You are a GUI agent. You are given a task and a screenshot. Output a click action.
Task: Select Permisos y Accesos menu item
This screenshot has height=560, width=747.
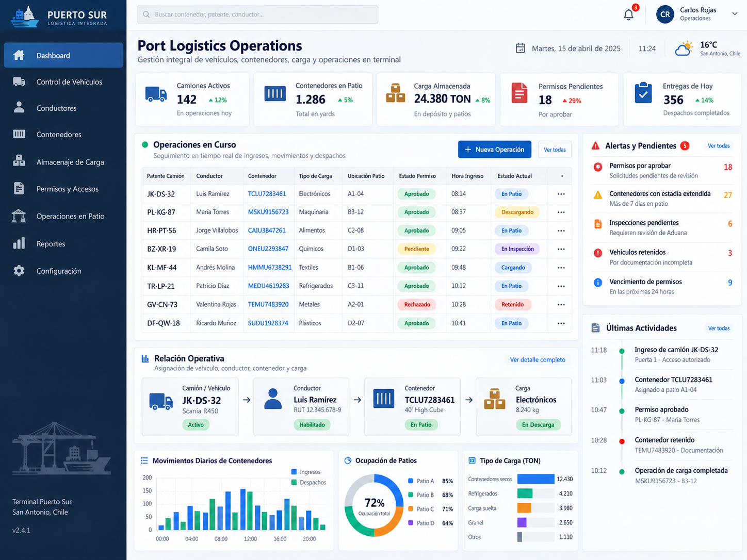click(63, 189)
